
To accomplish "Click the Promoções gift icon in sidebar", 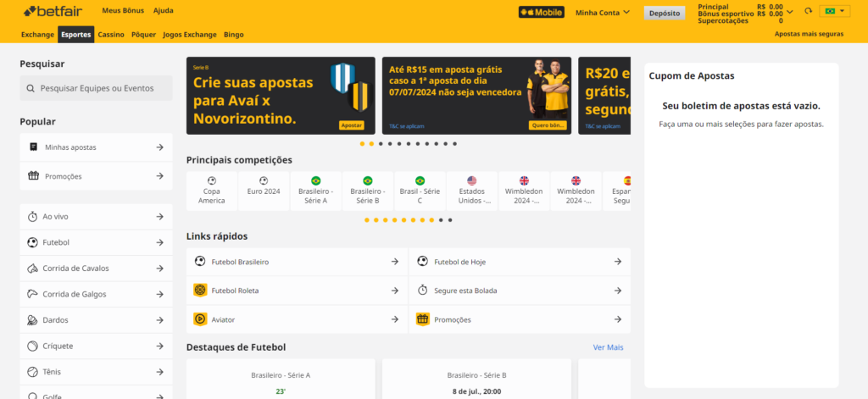I will pyautogui.click(x=33, y=176).
